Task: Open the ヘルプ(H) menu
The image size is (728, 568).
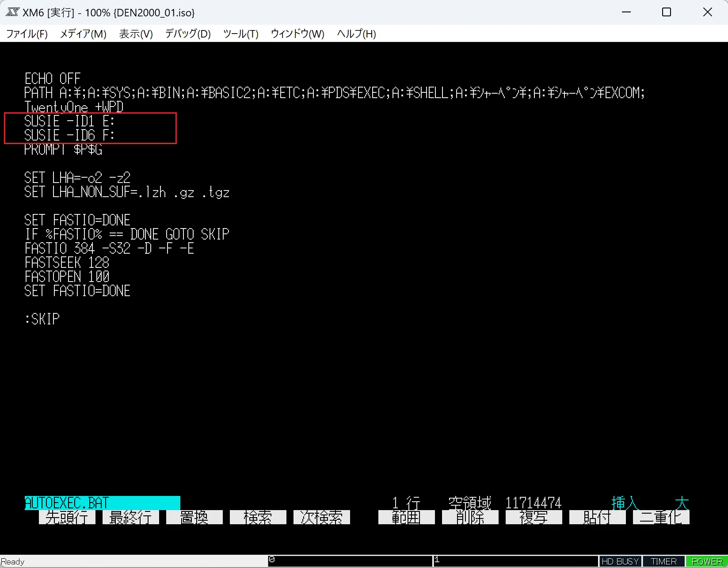Action: [356, 34]
